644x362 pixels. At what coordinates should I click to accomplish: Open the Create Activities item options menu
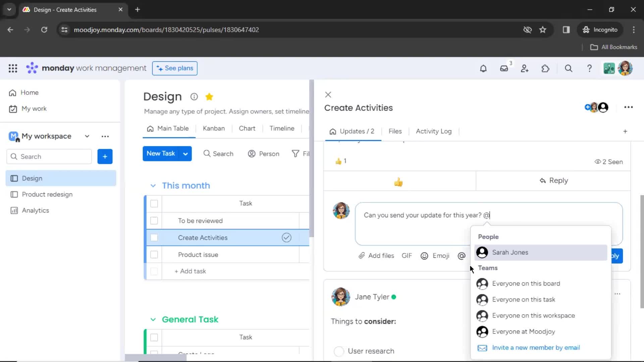(628, 107)
